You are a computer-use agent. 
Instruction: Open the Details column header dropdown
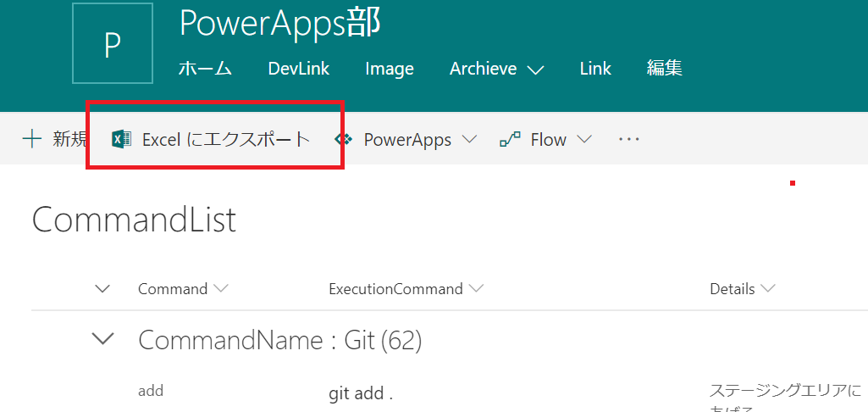click(x=743, y=289)
